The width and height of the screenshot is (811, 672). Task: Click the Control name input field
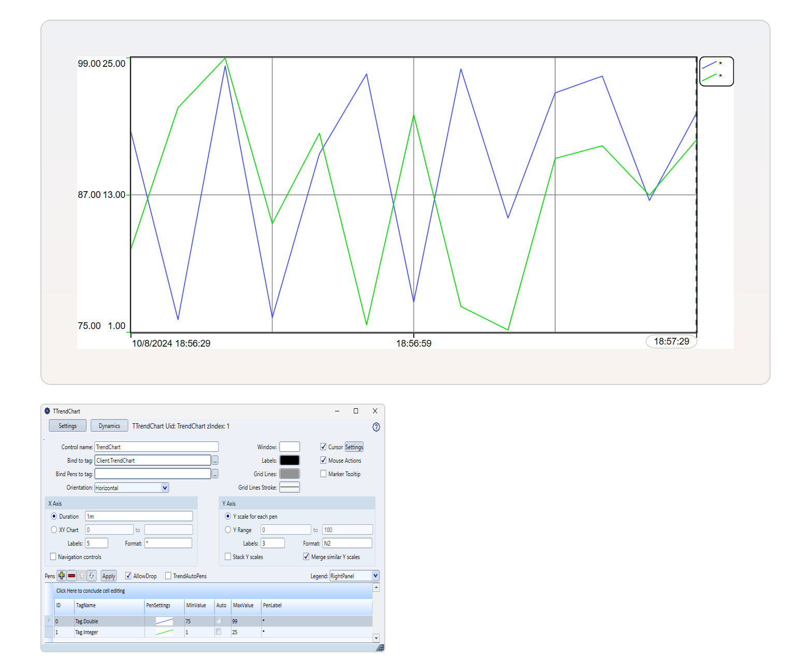click(x=156, y=447)
